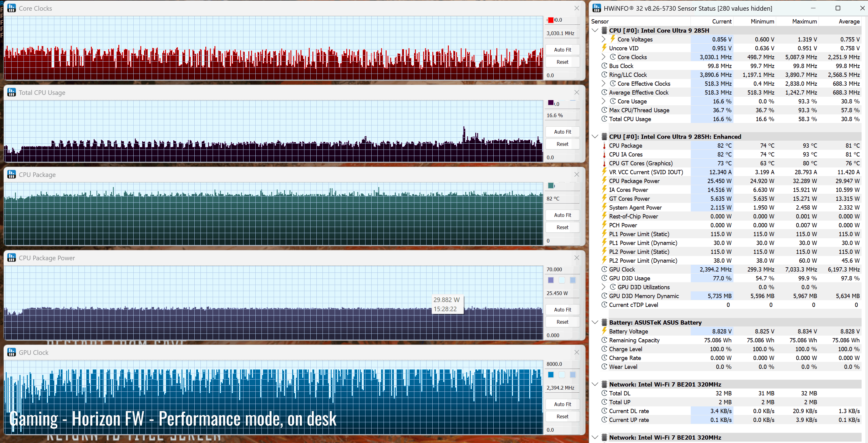Click the HWiNFO icon in Core Clocks window title
The height and width of the screenshot is (443, 868).
[12, 8]
